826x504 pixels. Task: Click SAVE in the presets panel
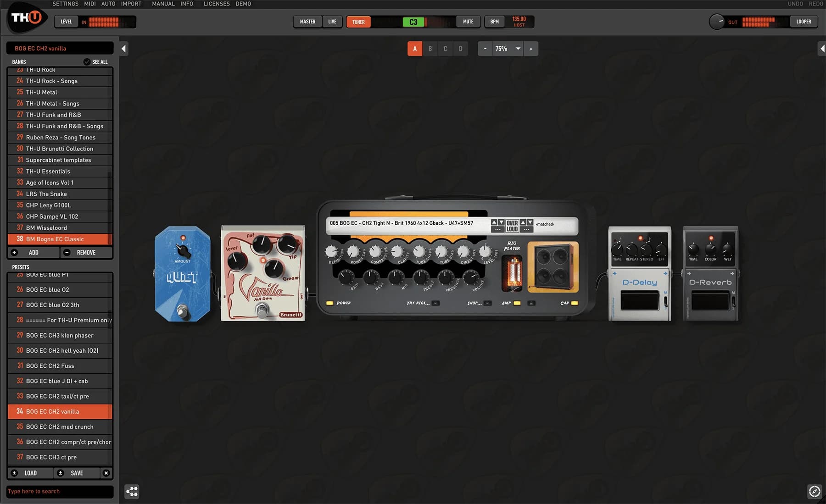coord(77,473)
